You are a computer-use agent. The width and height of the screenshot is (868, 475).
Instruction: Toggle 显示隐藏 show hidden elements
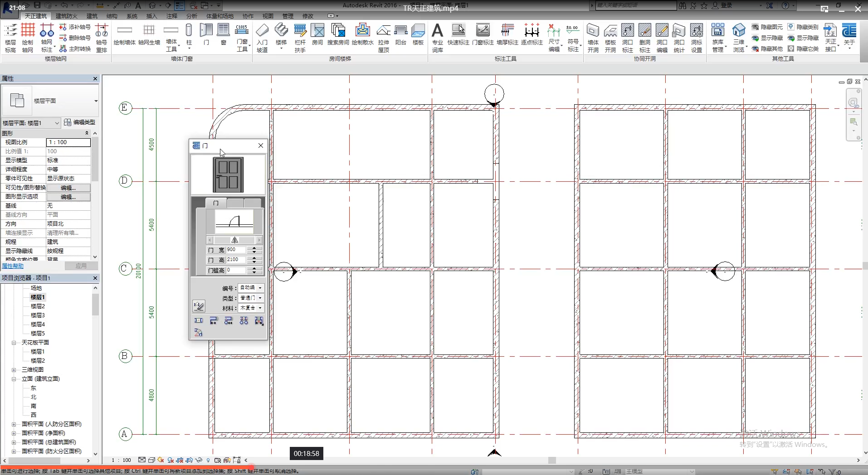[x=767, y=38]
